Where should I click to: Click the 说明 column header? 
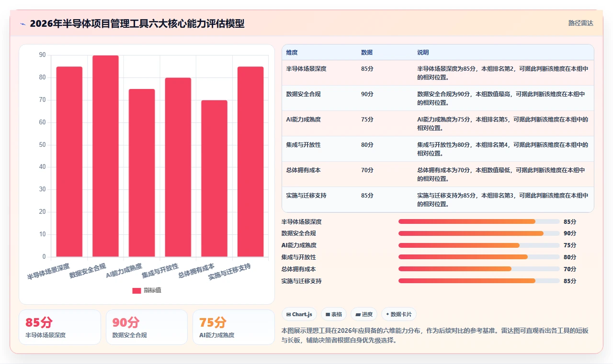pos(423,53)
